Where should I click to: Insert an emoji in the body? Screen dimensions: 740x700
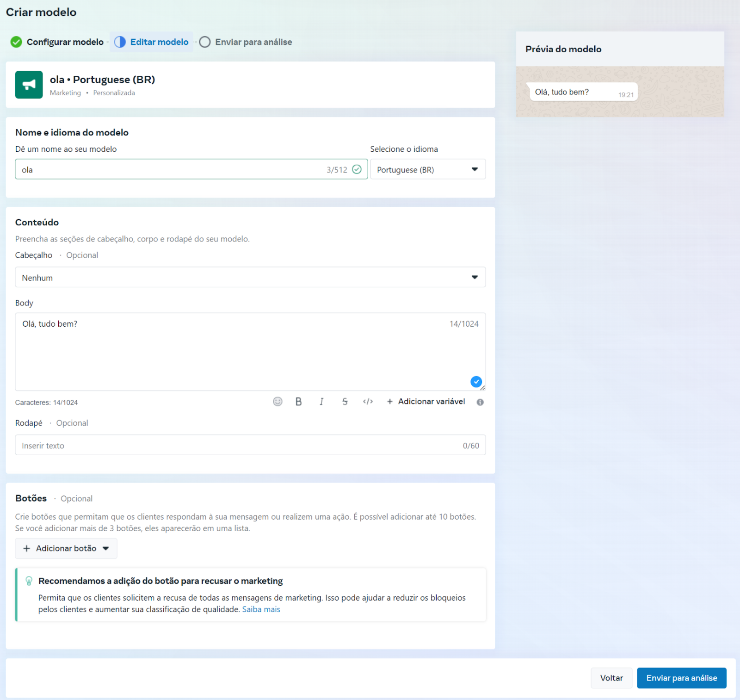[x=277, y=402]
